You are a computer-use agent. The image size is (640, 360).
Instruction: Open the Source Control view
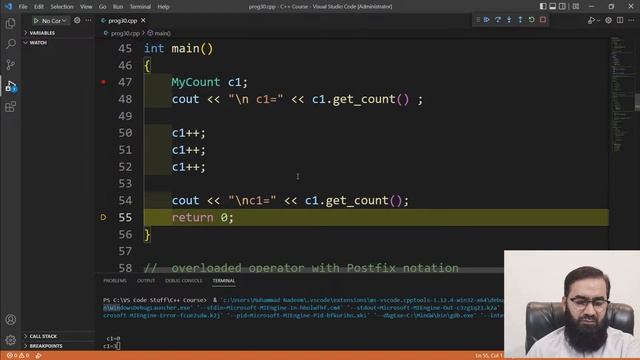point(11,64)
